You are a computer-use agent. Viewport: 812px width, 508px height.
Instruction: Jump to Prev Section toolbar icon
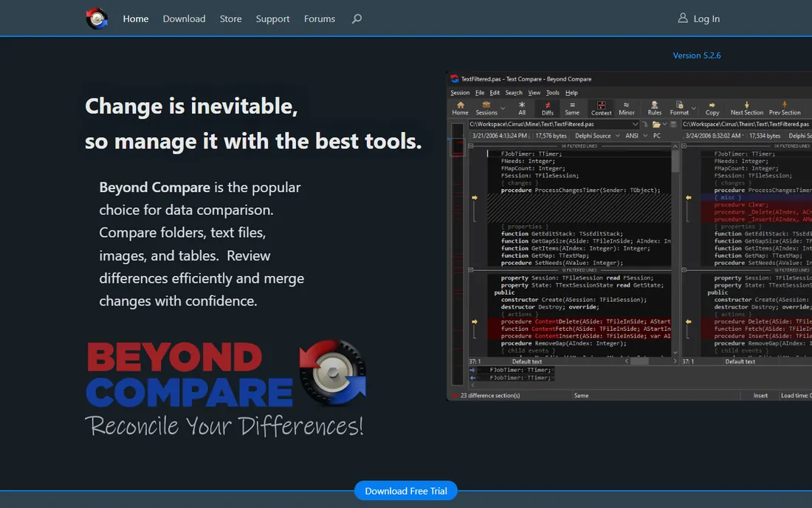coord(784,109)
